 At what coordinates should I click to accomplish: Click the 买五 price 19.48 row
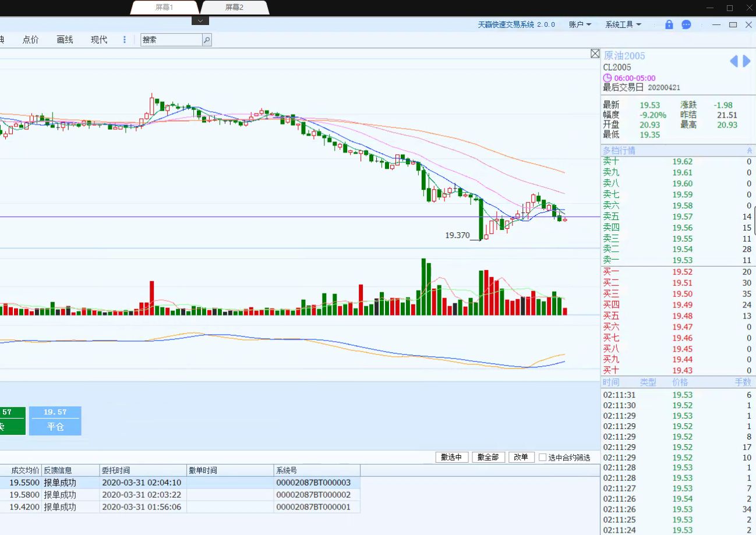[x=678, y=316]
